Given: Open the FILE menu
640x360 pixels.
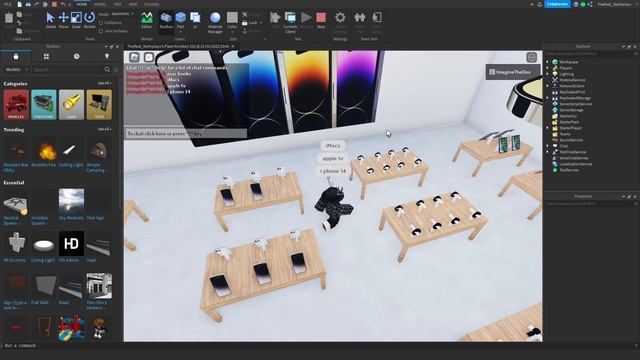Looking at the screenshot, I should click(8, 4).
